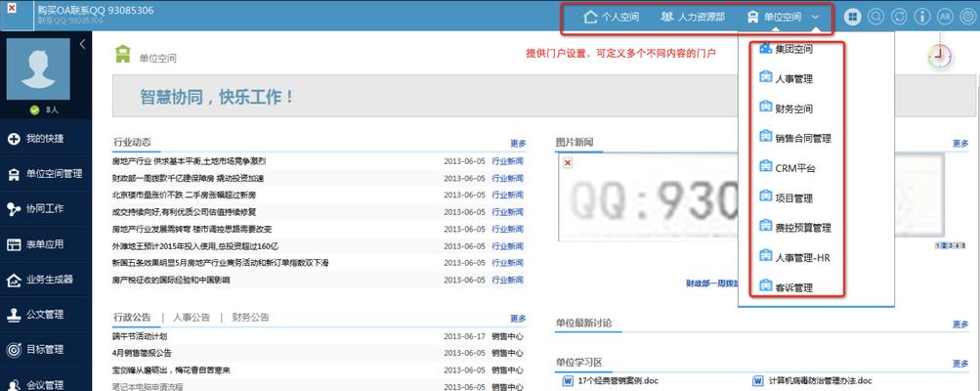Click the search magnifier icon in header
The width and height of the screenshot is (980, 391).
875,17
